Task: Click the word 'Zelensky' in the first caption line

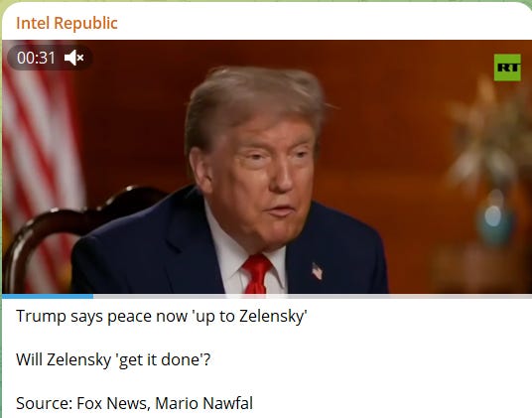Action: click(273, 316)
